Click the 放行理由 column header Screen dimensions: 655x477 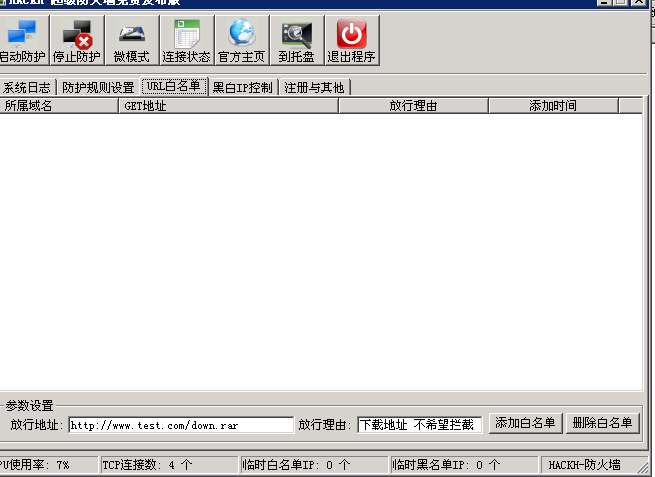click(413, 106)
